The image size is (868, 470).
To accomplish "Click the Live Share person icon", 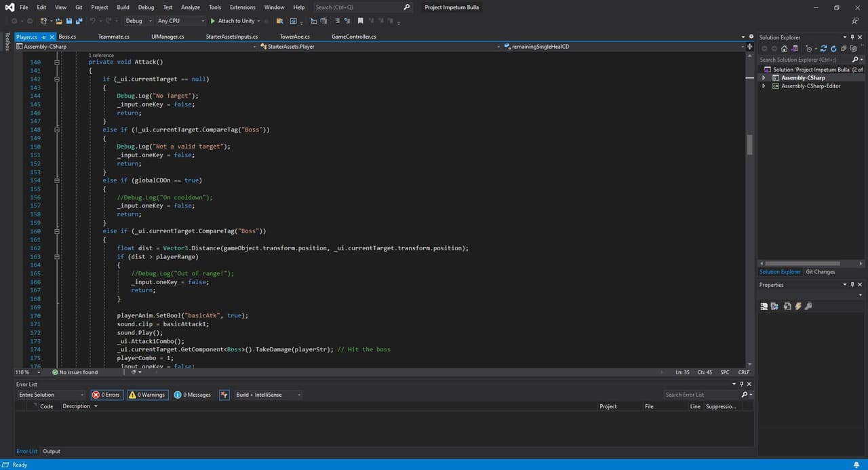I will coord(855,21).
